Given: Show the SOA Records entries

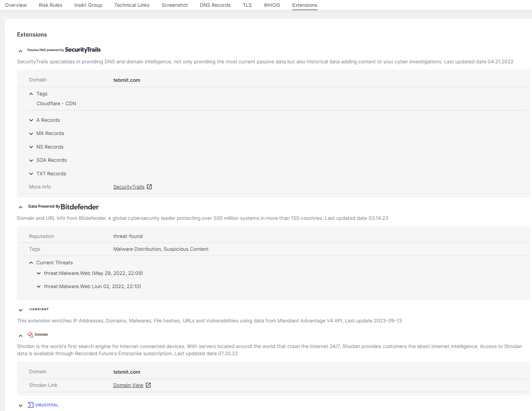Looking at the screenshot, I should (31, 160).
